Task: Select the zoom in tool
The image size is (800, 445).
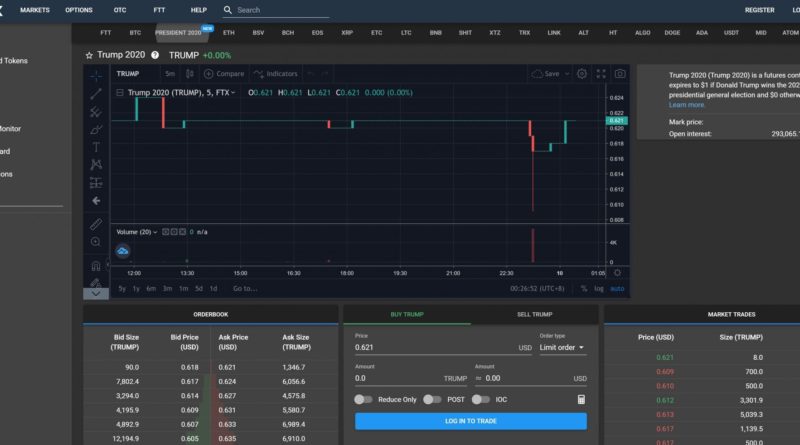Action: [96, 242]
